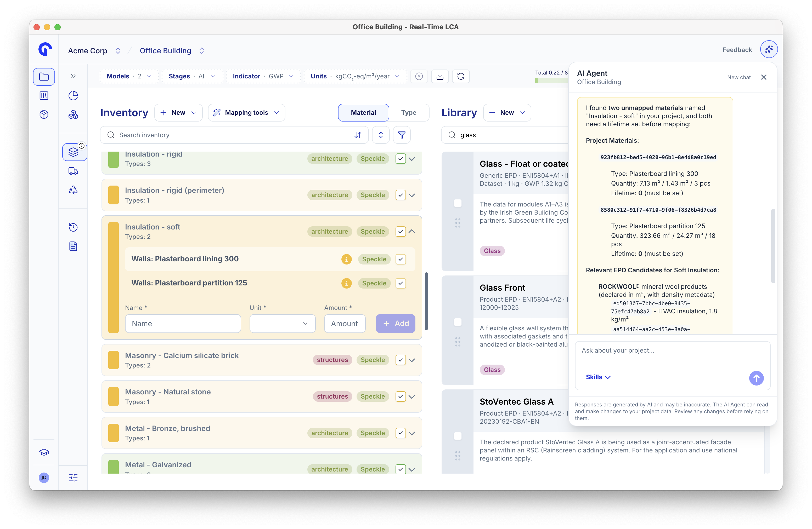Screen dimensions: 812x529
Task: Clear filters with the circled X icon
Action: coord(419,76)
